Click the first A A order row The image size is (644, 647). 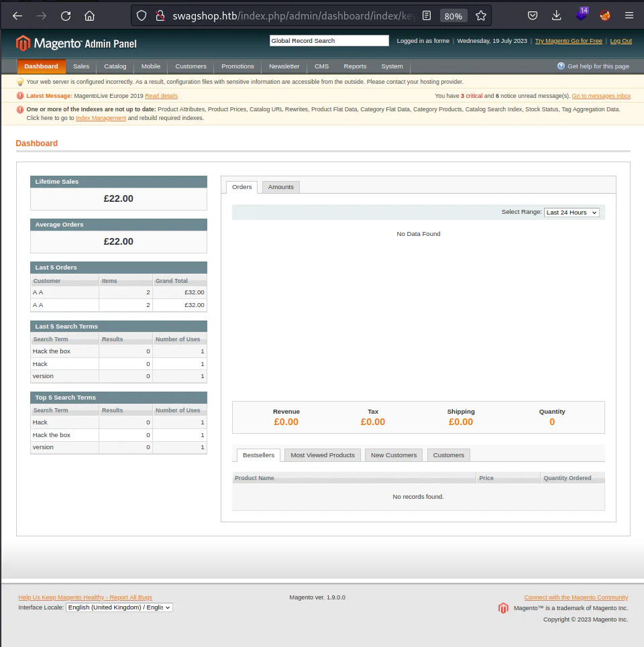[x=119, y=292]
